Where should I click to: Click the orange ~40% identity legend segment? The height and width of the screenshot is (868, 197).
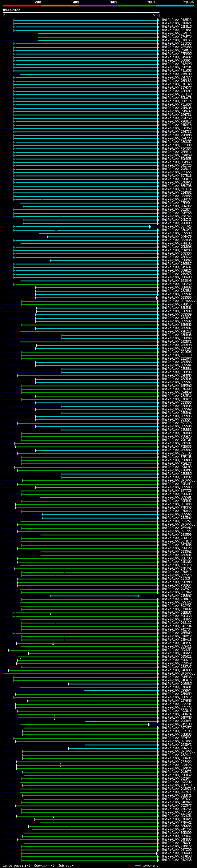pos(60,6)
